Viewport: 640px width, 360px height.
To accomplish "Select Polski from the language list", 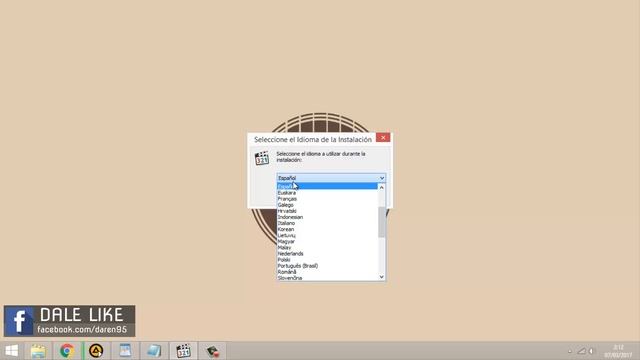I will (327, 260).
